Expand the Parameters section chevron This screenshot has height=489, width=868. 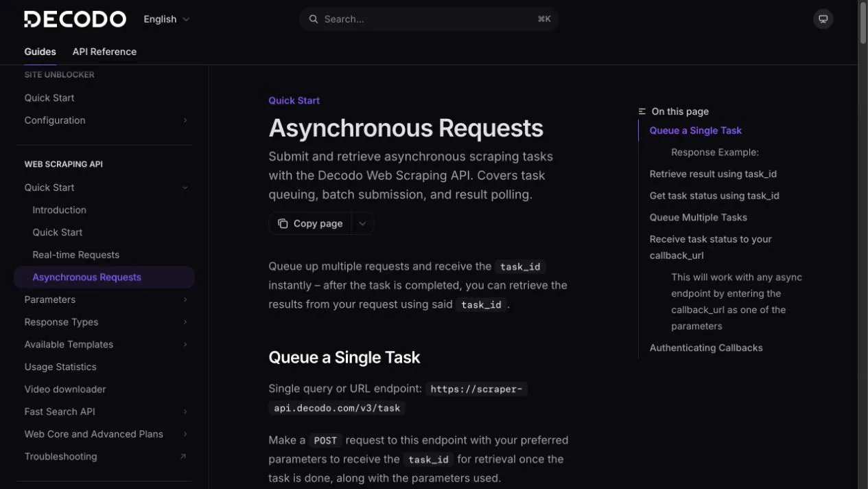click(x=185, y=299)
